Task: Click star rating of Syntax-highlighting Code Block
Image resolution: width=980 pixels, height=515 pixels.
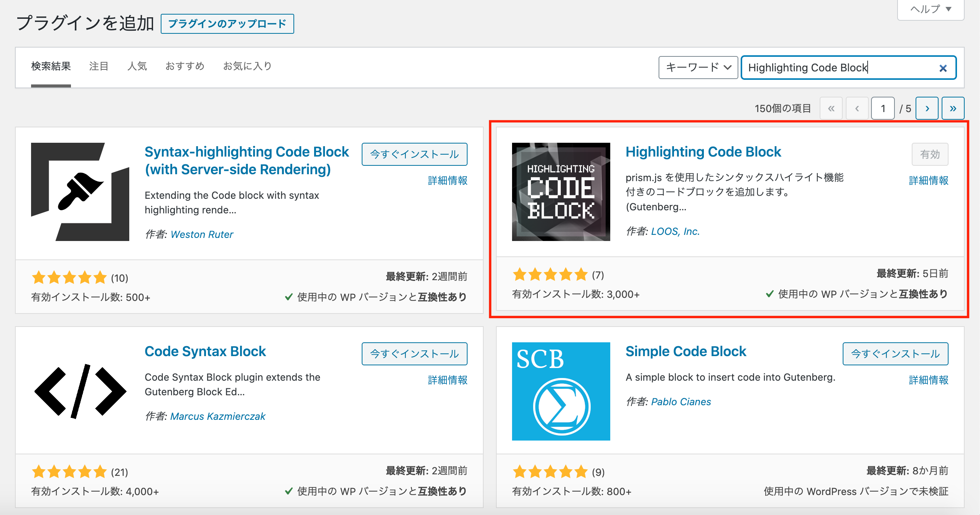Action: (69, 277)
